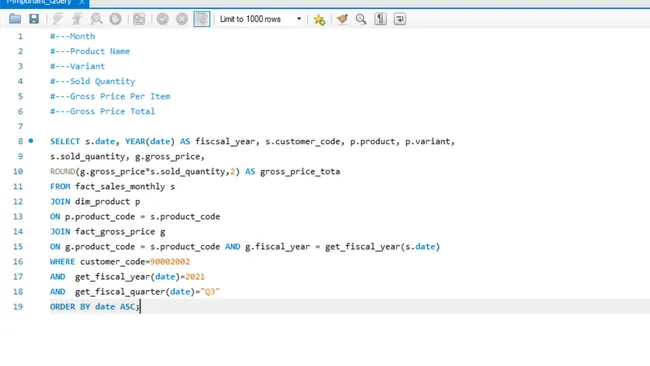Toggle word wrap icon
The height and width of the screenshot is (366, 650).
pyautogui.click(x=400, y=19)
